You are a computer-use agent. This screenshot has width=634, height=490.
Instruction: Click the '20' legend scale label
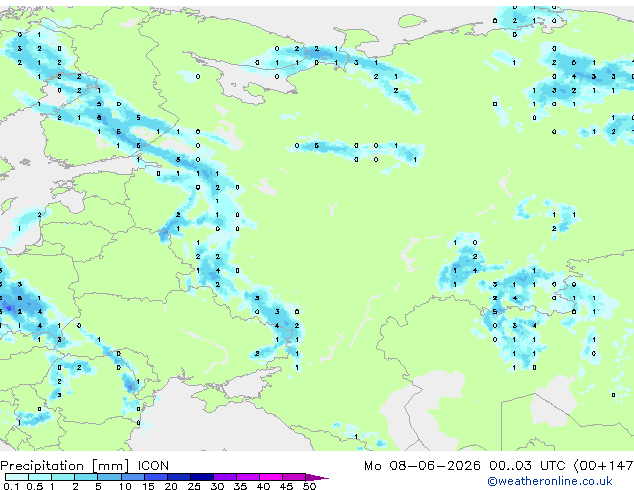click(171, 486)
